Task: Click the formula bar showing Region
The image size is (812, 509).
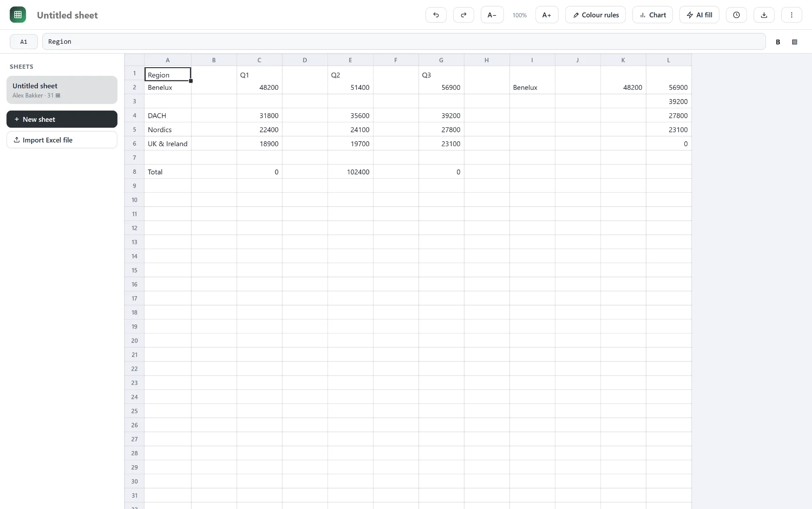Action: click(404, 42)
